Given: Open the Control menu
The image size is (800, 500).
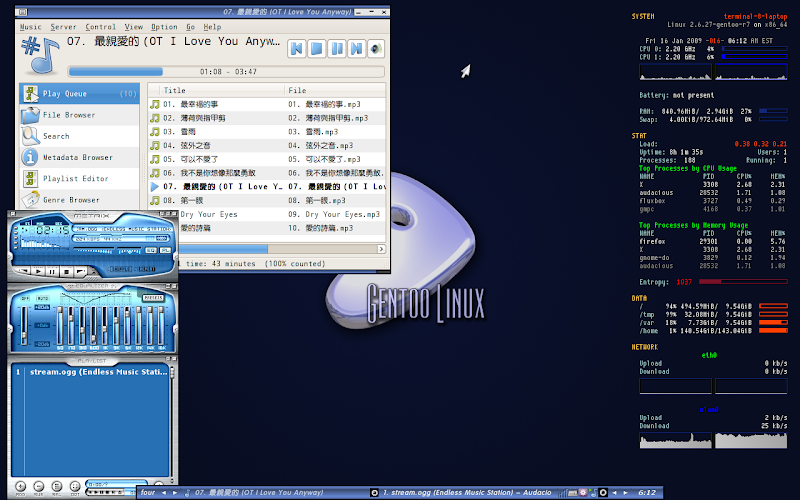Looking at the screenshot, I should point(100,27).
